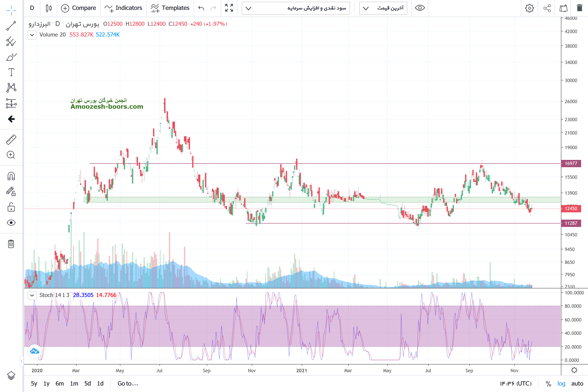Enter fullscreen chart mode
This screenshot has width=588, height=392.
point(229,8)
